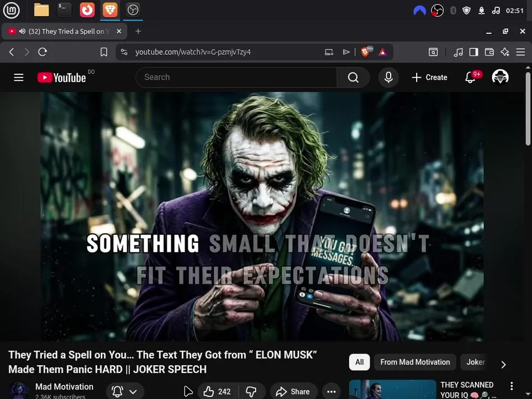The image size is (532, 399).
Task: Click the youtube.com address bar URL
Action: 193,52
